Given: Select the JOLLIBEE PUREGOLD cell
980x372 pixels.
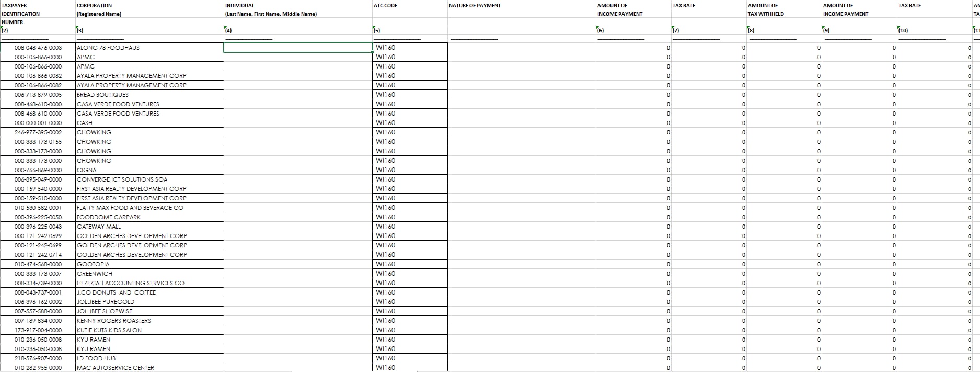Looking at the screenshot, I should click(149, 302).
